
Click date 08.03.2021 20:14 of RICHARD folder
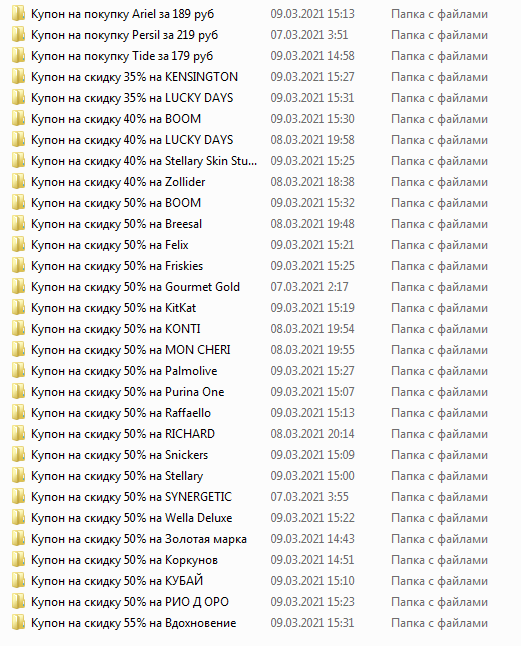pos(313,434)
